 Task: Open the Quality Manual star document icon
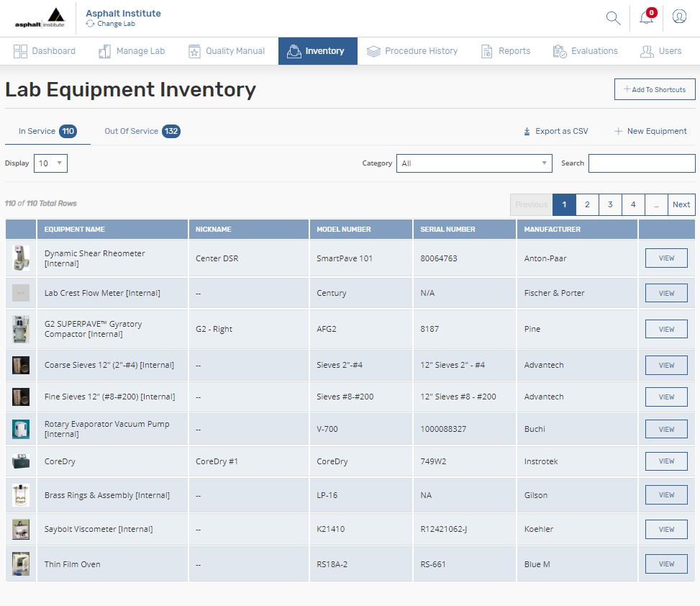coord(194,50)
